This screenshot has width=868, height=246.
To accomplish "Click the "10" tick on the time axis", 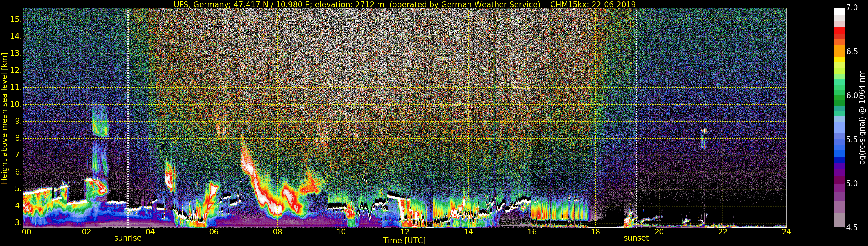I will tap(341, 232).
